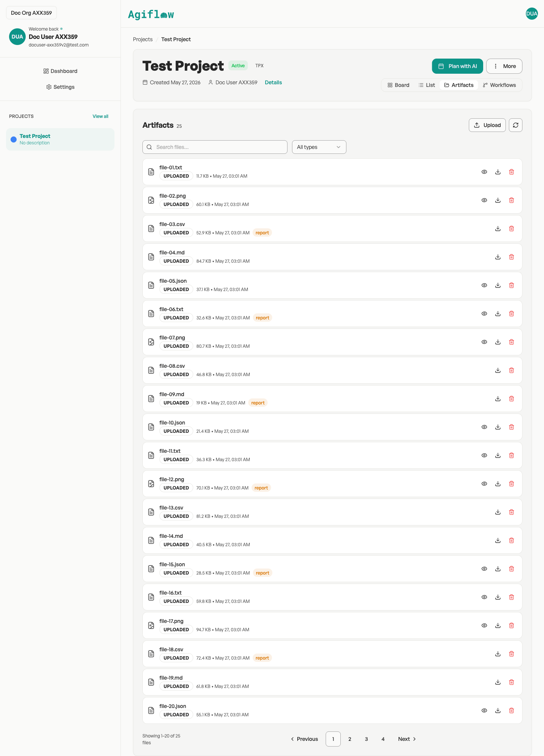Delete file-13.csv

(512, 512)
